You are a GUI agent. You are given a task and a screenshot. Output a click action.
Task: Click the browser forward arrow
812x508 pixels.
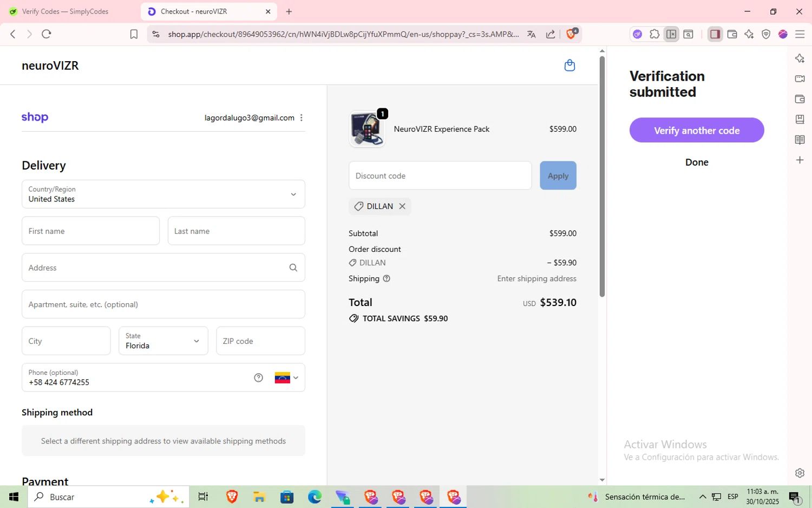point(29,34)
